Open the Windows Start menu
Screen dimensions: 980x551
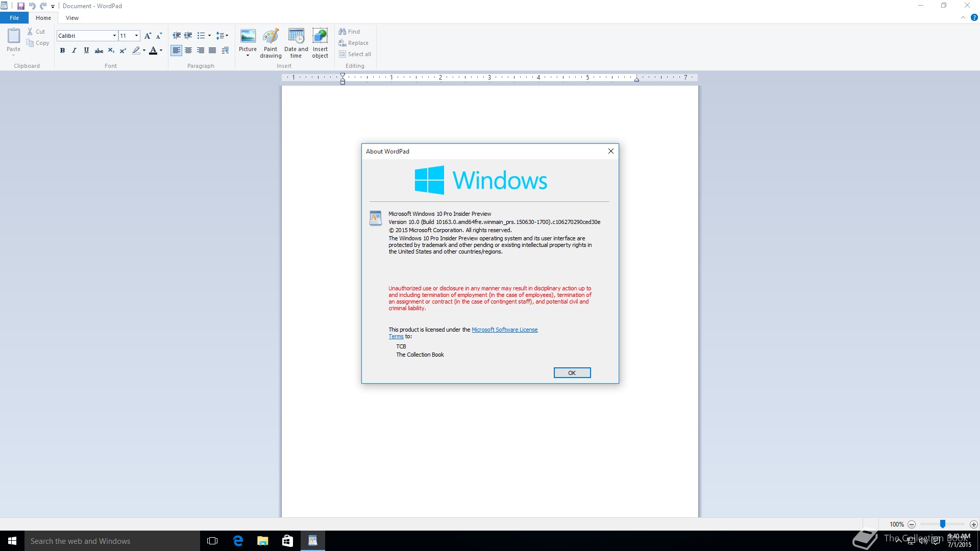click(12, 541)
